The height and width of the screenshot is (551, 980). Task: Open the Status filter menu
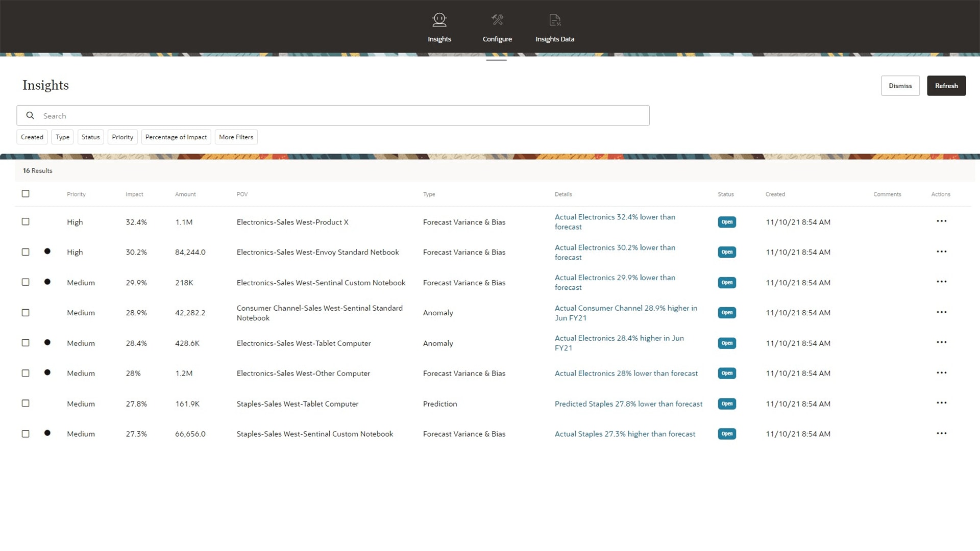(90, 137)
